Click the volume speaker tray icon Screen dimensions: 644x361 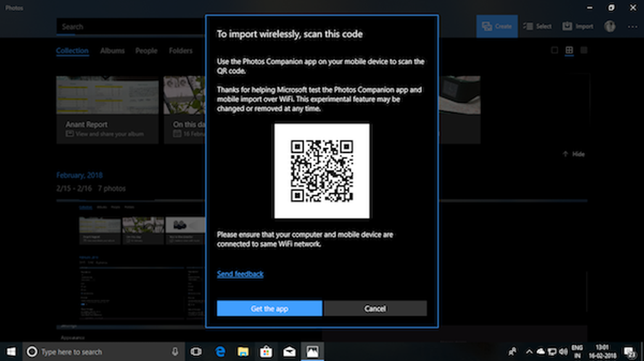click(x=563, y=351)
